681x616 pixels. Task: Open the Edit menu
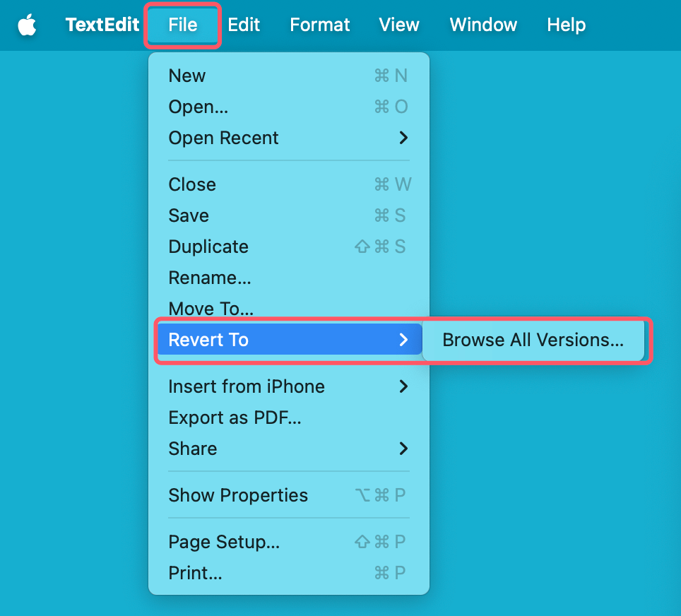coord(244,25)
